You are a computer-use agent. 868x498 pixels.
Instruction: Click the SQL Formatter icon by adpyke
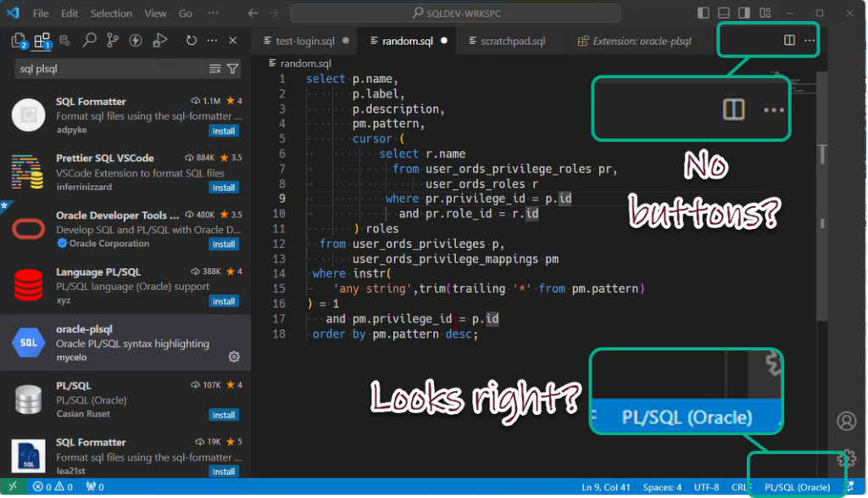point(28,115)
